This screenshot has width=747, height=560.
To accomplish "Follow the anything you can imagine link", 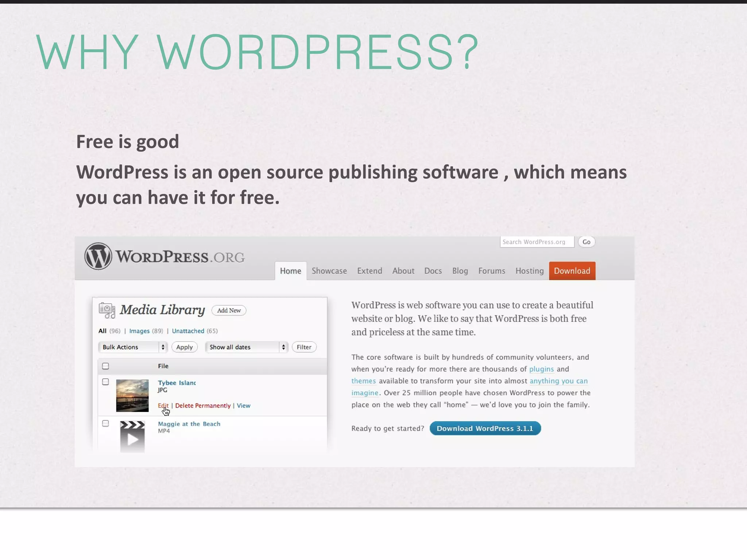I will [559, 381].
